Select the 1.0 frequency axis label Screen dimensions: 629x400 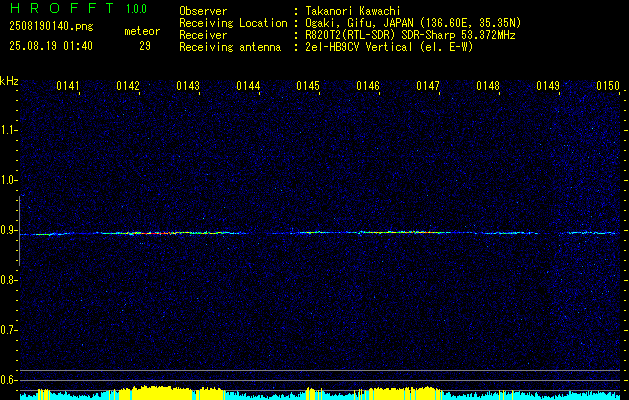coord(8,181)
